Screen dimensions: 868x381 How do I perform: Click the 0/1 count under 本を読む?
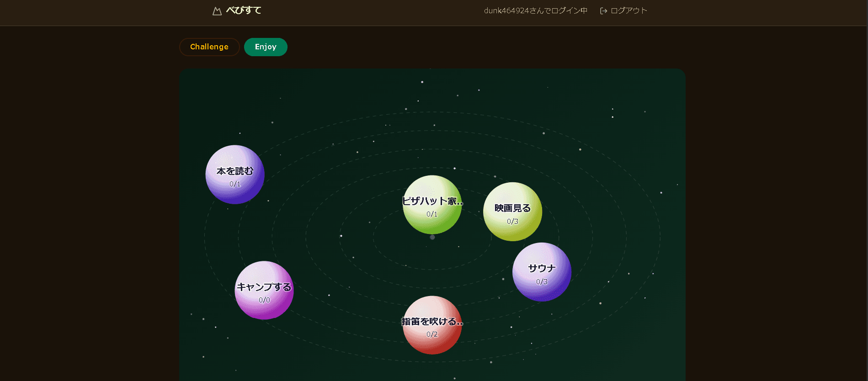coord(235,184)
